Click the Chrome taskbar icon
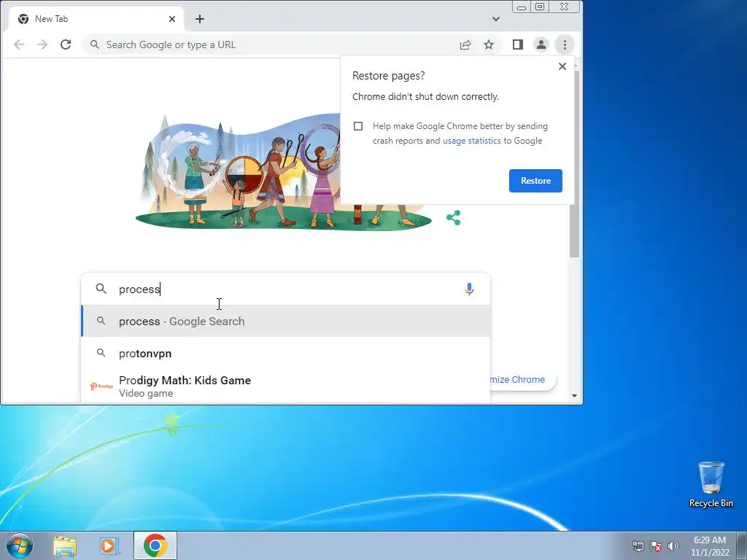This screenshot has height=560, width=747. pos(155,545)
